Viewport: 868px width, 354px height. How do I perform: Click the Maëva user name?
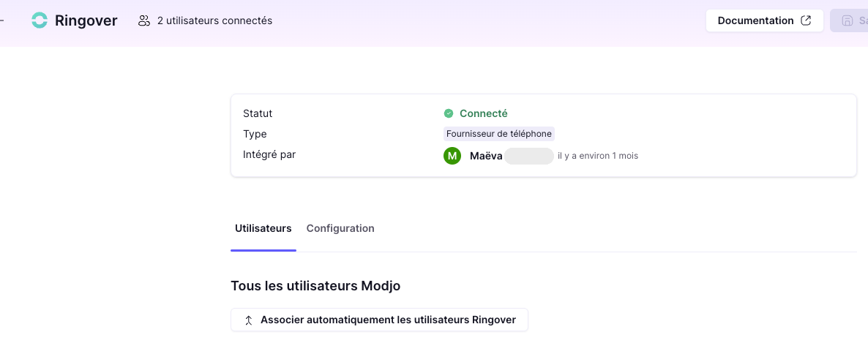pyautogui.click(x=486, y=156)
